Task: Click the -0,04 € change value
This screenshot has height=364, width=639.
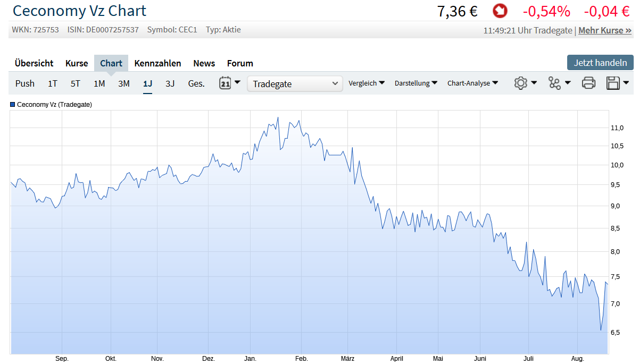Action: click(x=607, y=11)
